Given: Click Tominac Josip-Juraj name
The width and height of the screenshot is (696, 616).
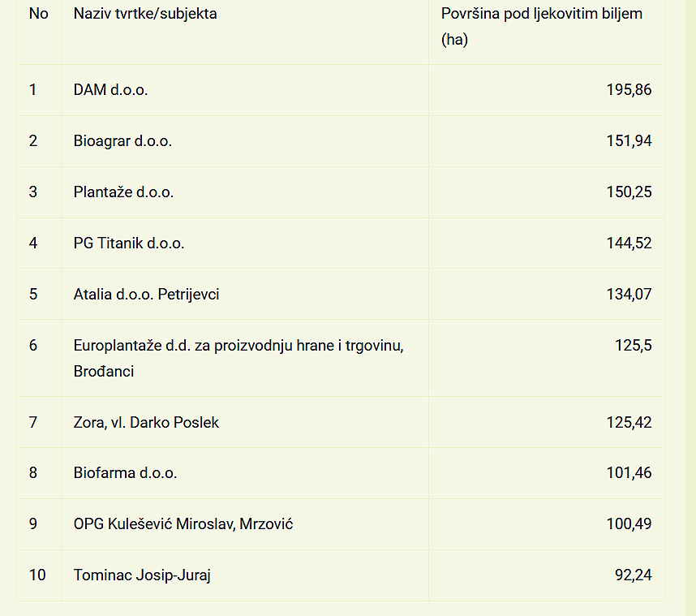Looking at the screenshot, I should click(x=142, y=575).
